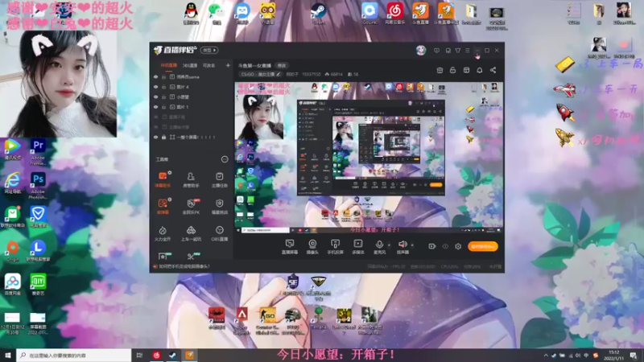Screen dimensions: 644x362
Task: Expand microphone options arrow
Action: [x=389, y=245]
